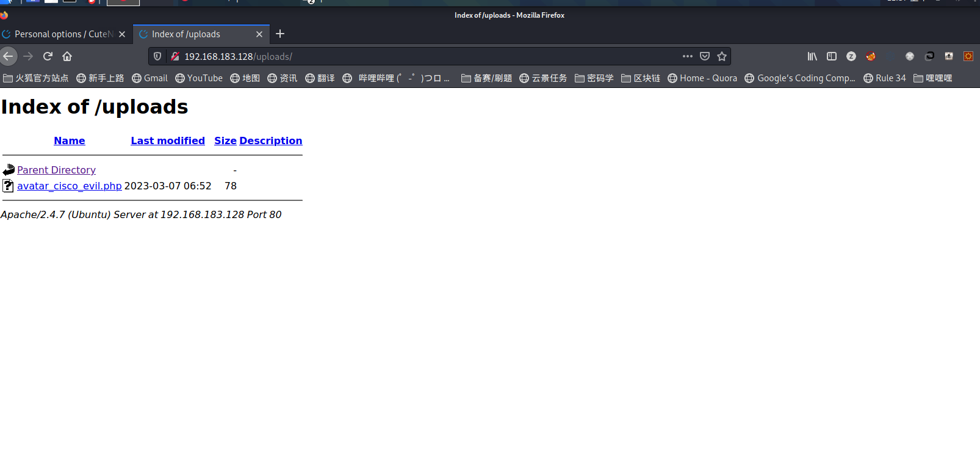Open the crossed-out fox extension icon
The height and width of the screenshot is (449, 980).
click(871, 56)
